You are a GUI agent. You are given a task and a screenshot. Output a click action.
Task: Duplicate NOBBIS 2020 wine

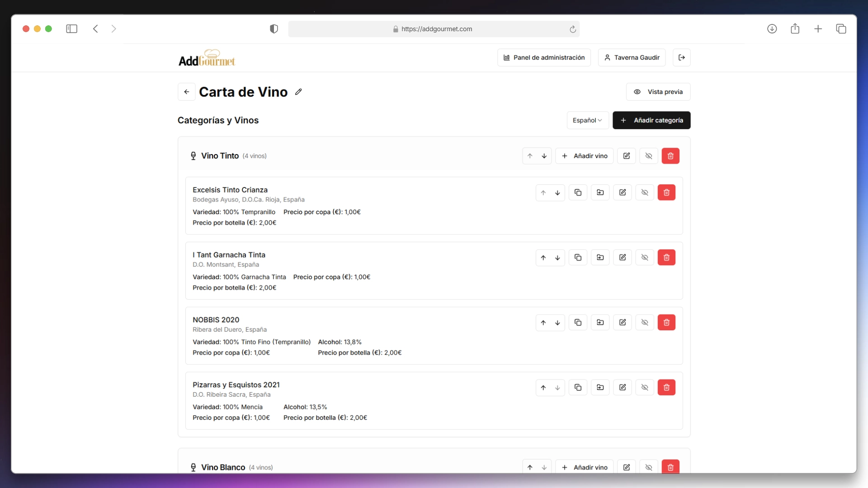pos(578,323)
